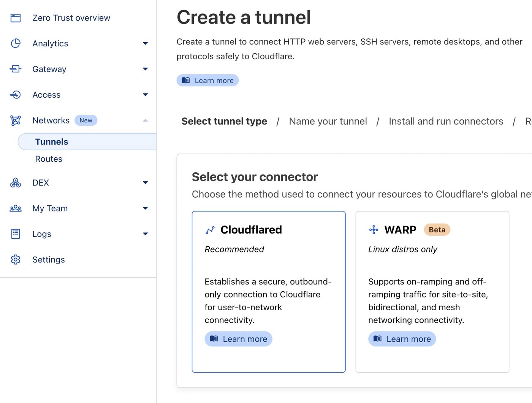The height and width of the screenshot is (403, 532).
Task: Click the My Team menu item label
Action: [50, 208]
